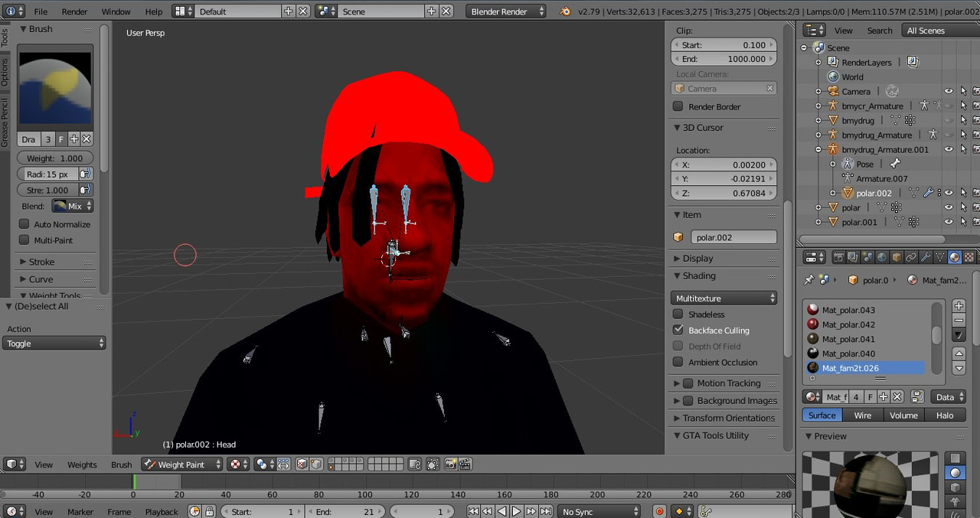Viewport: 980px width, 518px height.
Task: Open the Texture properties checker tab
Action: click(x=969, y=257)
